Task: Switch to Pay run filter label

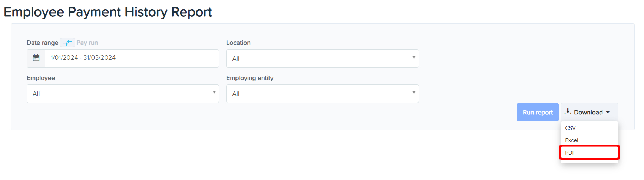Action: [87, 43]
